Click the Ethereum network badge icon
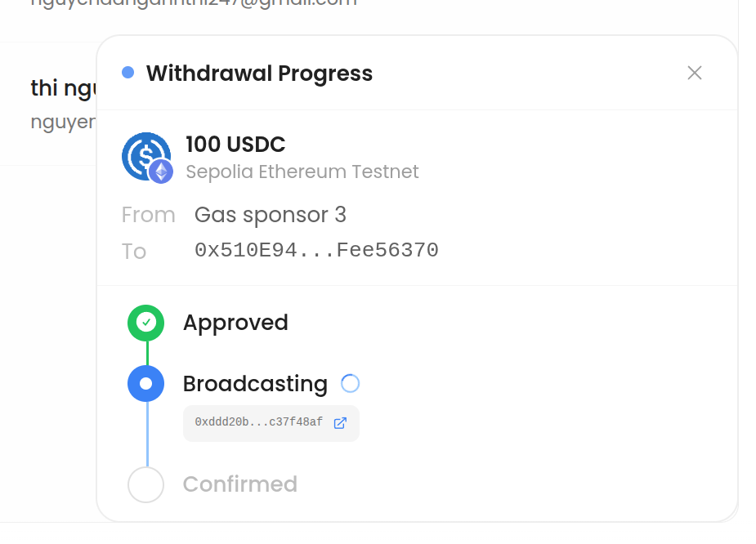Image resolution: width=756 pixels, height=544 pixels. pos(161,172)
